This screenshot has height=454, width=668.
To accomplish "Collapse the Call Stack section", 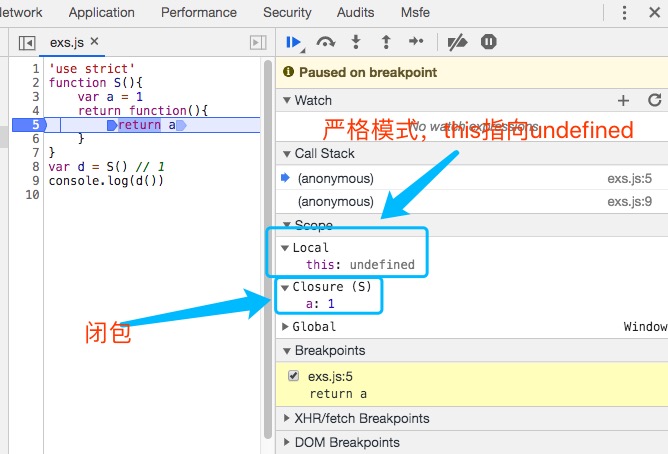I will click(286, 154).
